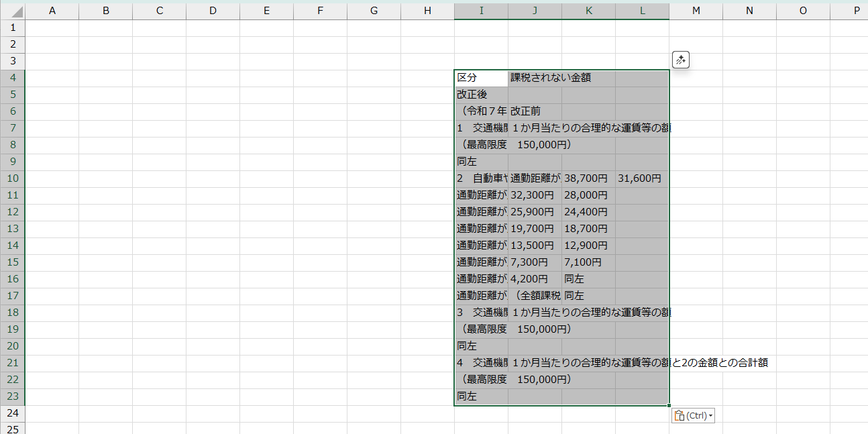Screen dimensions: 868x434
Task: Click the fill handle at selection corner
Action: pos(669,405)
